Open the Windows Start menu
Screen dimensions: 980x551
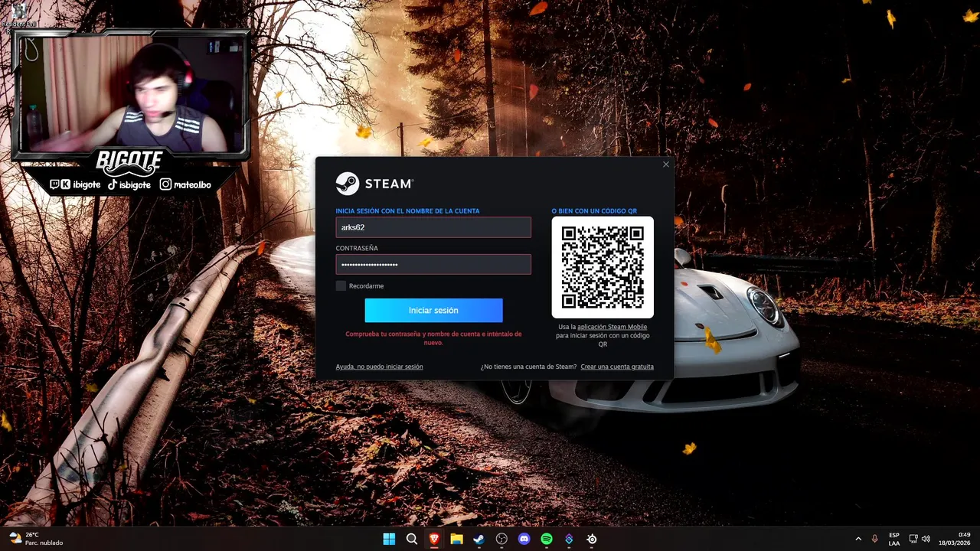389,539
